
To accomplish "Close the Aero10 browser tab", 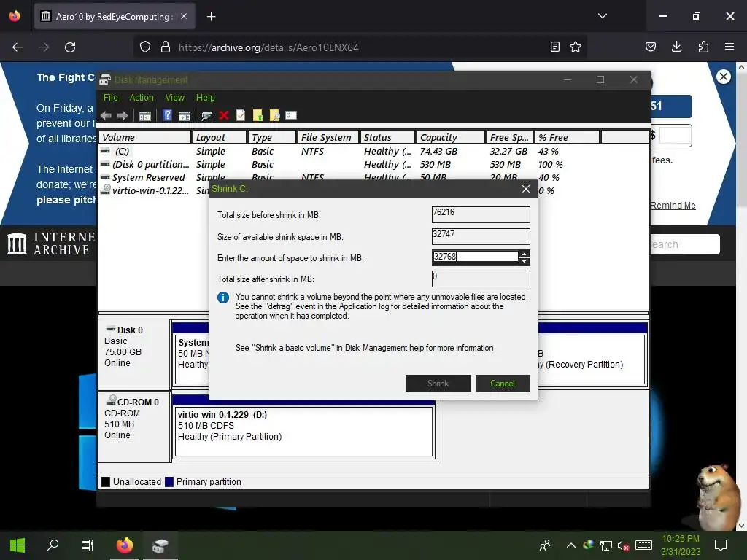I will pyautogui.click(x=184, y=17).
